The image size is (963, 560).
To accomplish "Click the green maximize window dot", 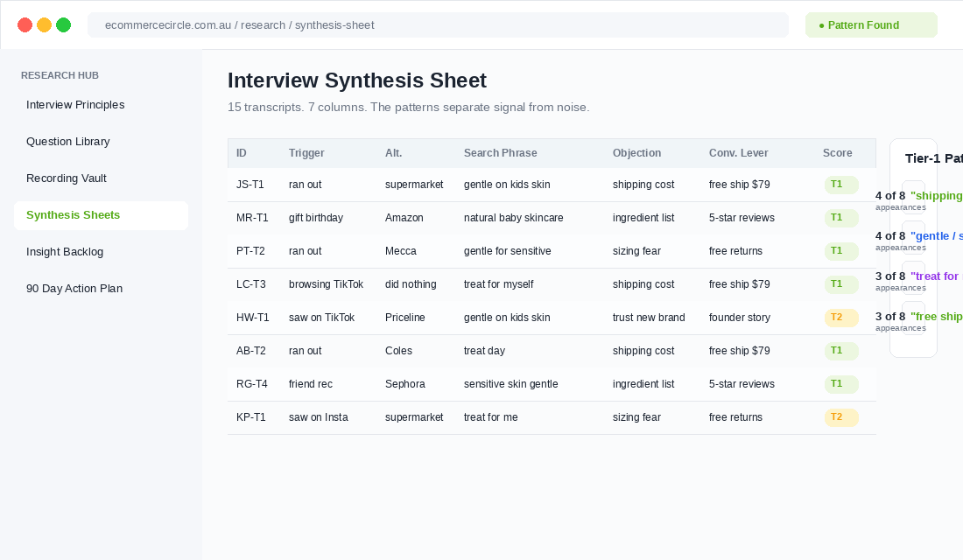I will click(63, 25).
